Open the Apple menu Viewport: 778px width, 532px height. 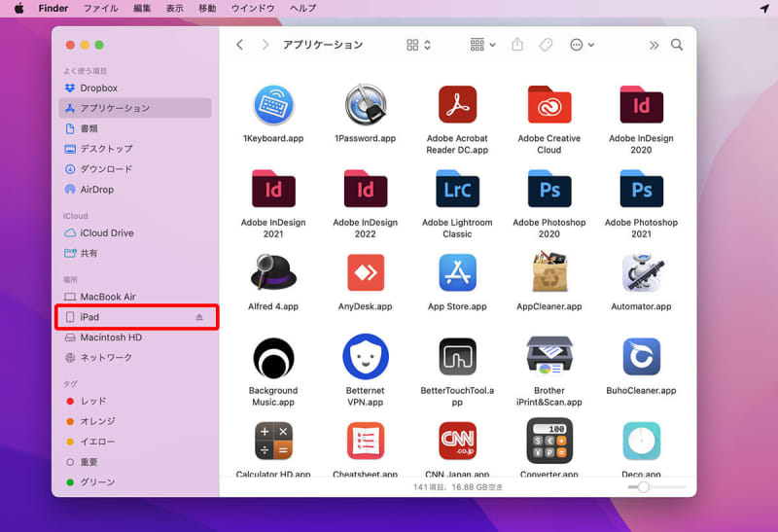click(18, 8)
